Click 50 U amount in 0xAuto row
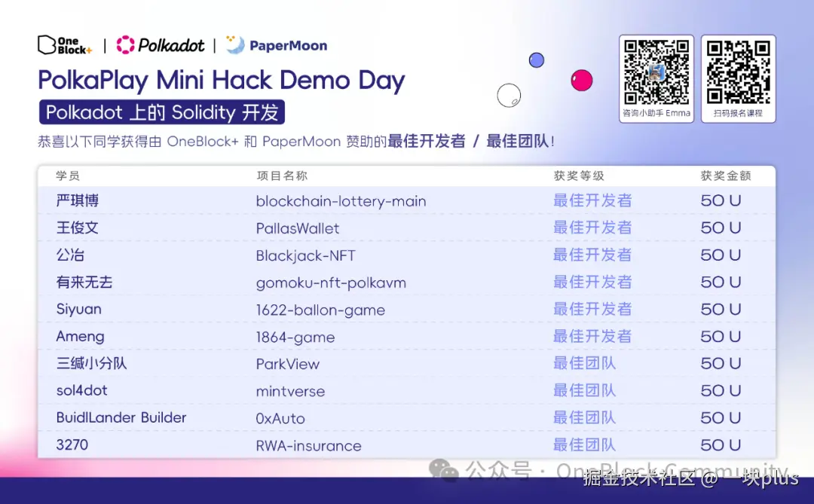Viewport: 814px width, 504px height. tap(721, 418)
